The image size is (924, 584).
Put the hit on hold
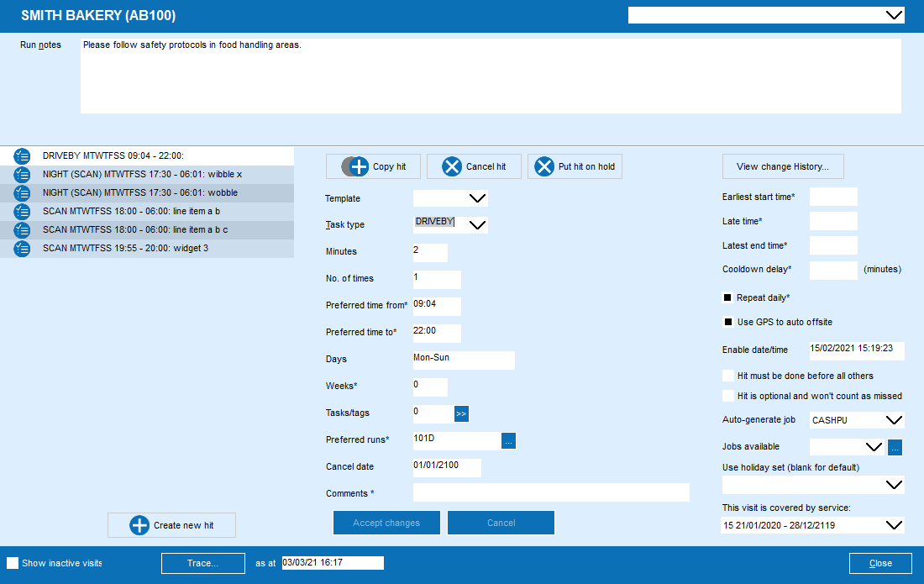click(575, 166)
